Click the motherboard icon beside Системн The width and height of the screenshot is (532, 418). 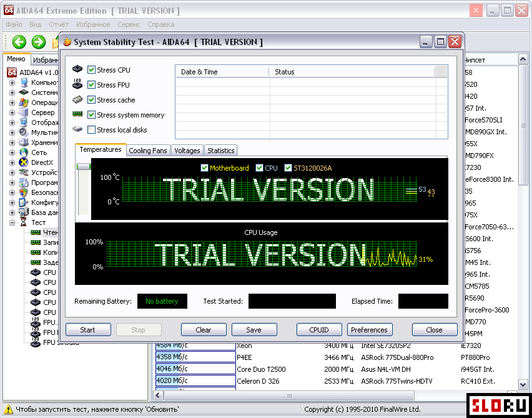pyautogui.click(x=24, y=92)
